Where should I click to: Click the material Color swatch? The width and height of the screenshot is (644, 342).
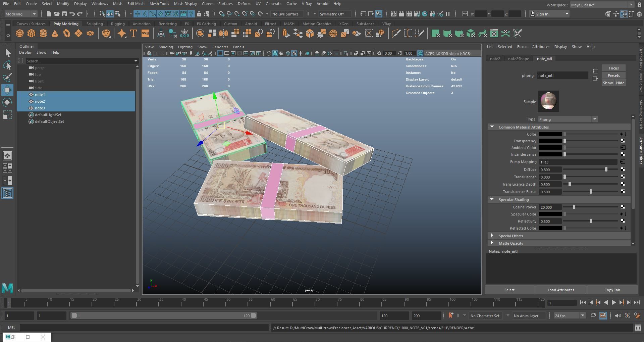[550, 134]
